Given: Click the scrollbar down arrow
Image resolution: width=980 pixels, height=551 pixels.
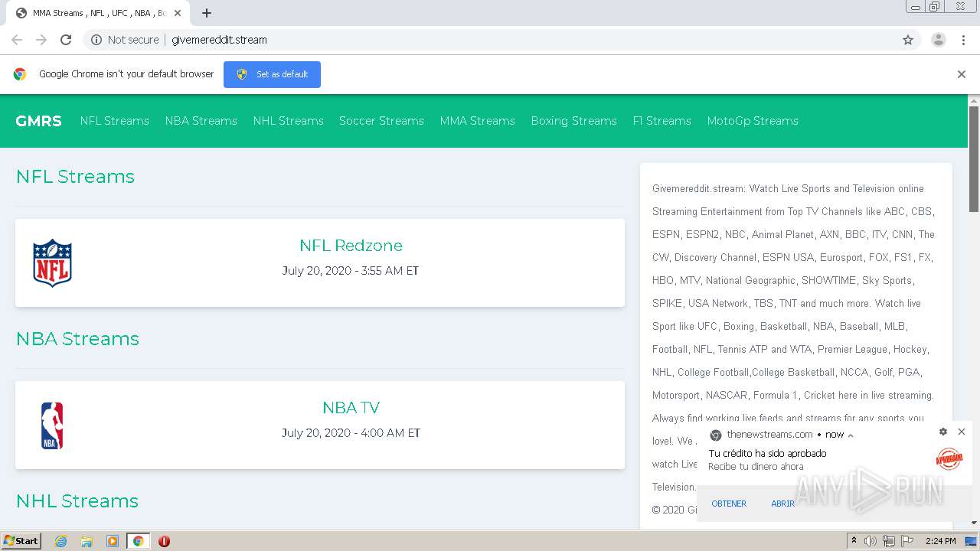Looking at the screenshot, I should [x=974, y=523].
